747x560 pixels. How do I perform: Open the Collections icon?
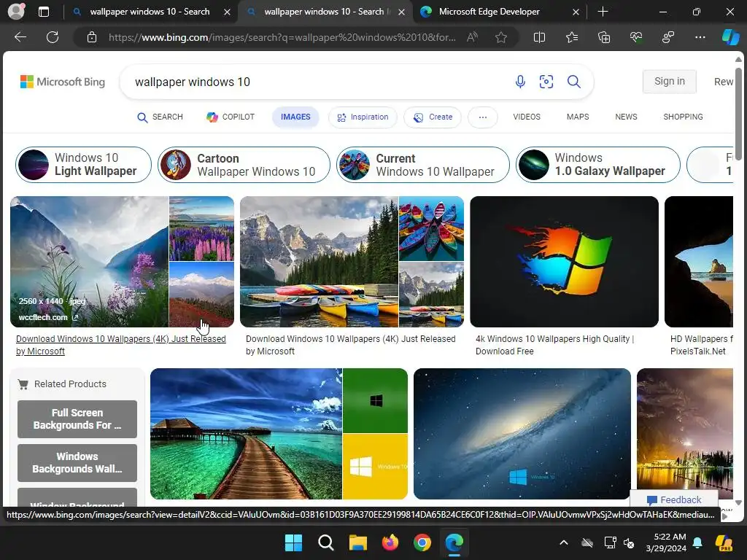pos(603,37)
